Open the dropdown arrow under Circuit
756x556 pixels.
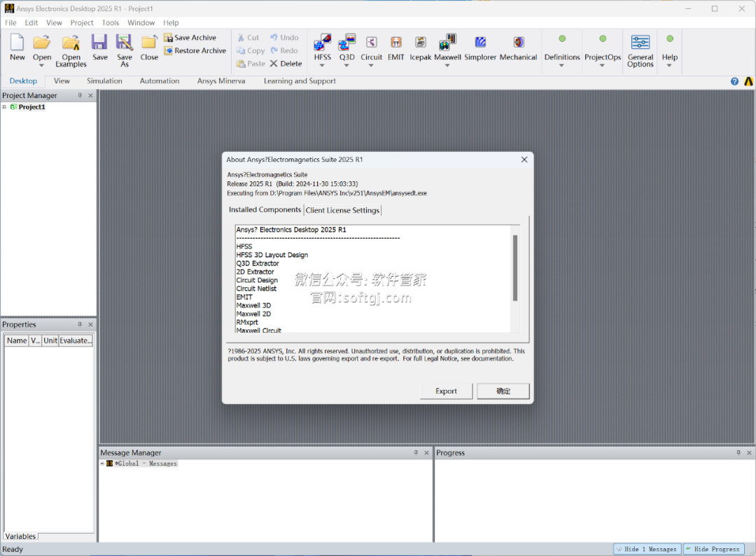[371, 66]
